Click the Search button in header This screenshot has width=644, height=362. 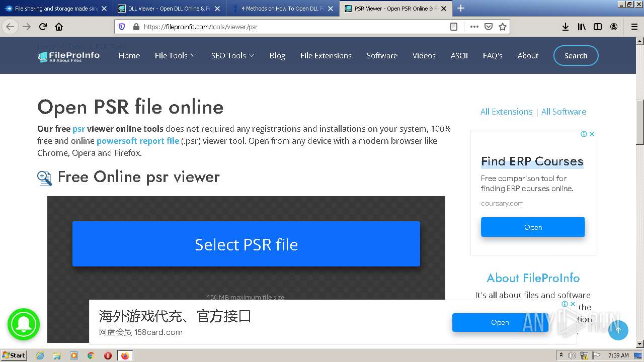click(576, 56)
